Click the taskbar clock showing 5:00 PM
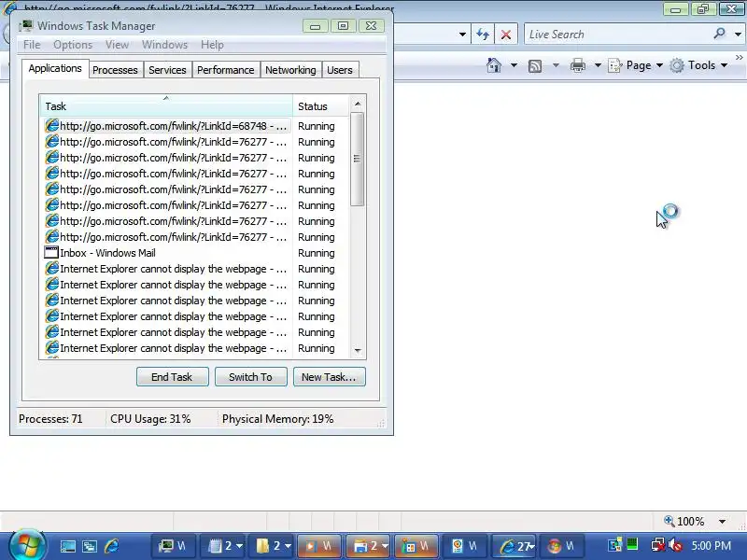The width and height of the screenshot is (747, 560). [712, 546]
